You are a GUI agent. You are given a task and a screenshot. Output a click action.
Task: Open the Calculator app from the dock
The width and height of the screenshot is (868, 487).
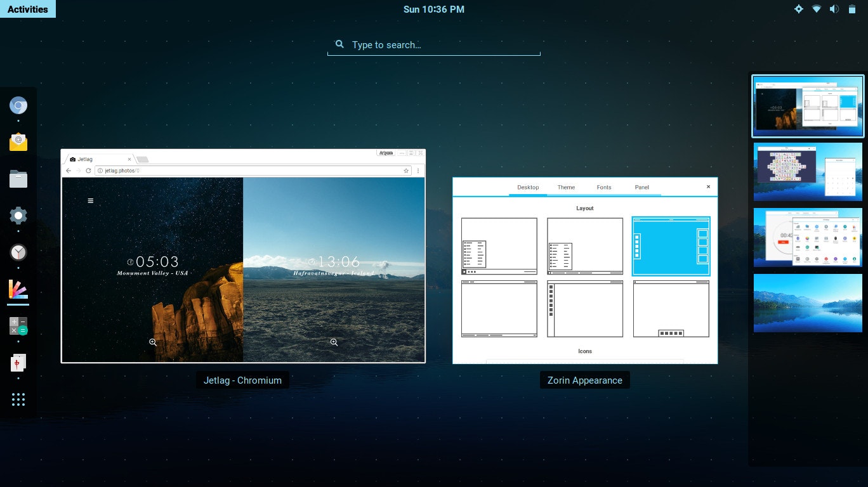click(x=18, y=327)
